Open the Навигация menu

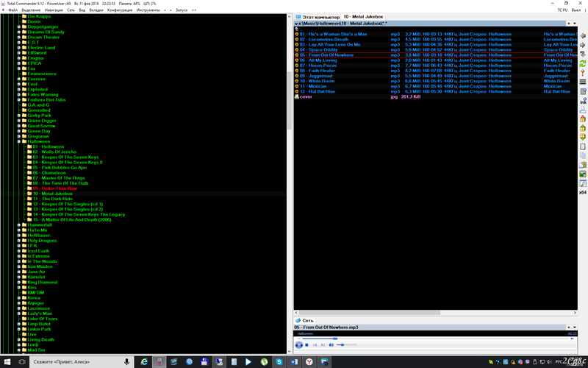point(54,10)
